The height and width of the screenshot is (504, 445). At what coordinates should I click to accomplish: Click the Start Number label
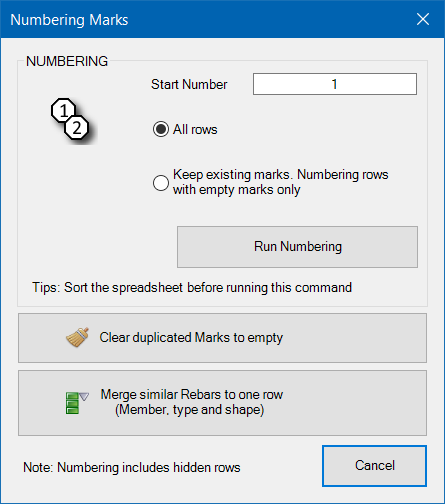click(189, 84)
